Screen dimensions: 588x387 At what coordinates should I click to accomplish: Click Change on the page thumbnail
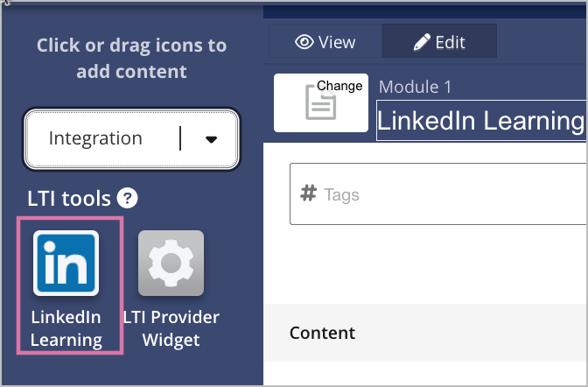click(339, 86)
